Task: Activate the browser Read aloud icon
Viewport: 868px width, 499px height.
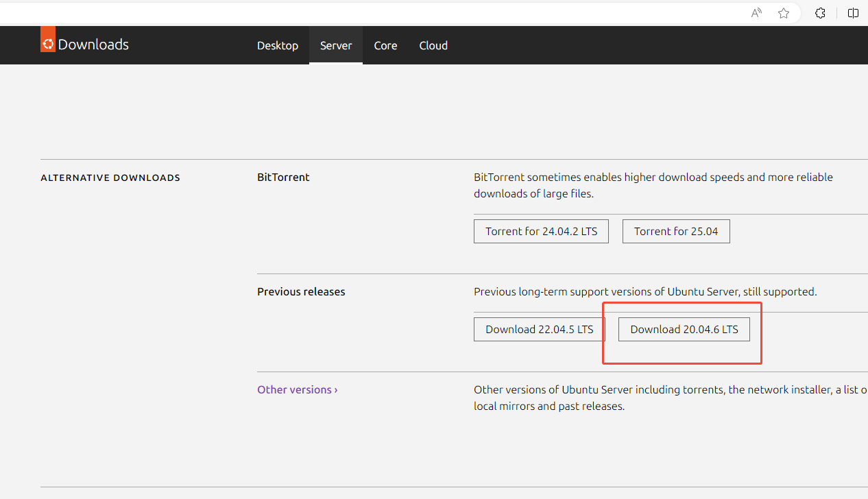Action: coord(756,13)
